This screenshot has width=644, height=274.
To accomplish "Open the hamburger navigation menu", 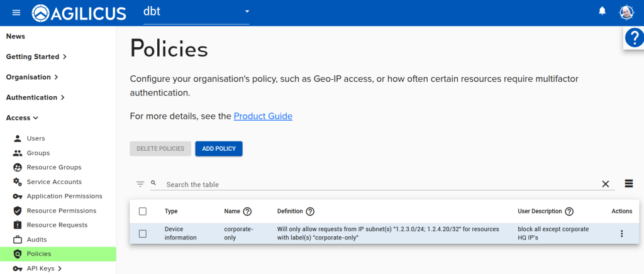I will coord(16,13).
